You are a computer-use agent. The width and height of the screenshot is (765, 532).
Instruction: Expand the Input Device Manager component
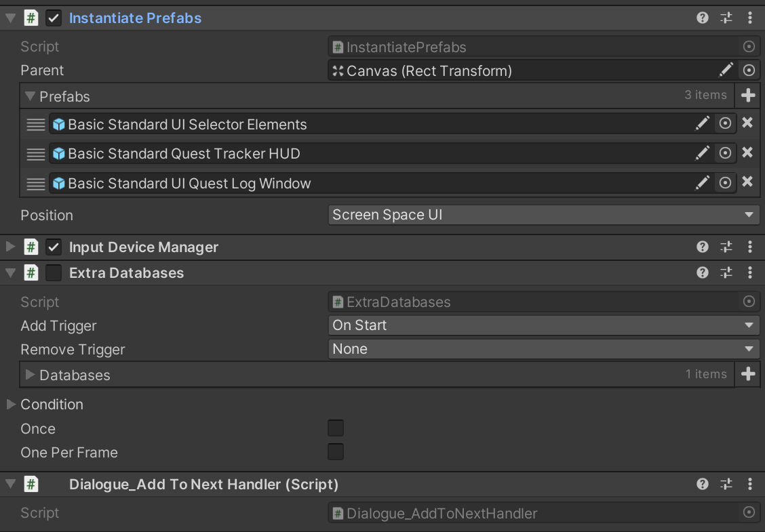10,247
